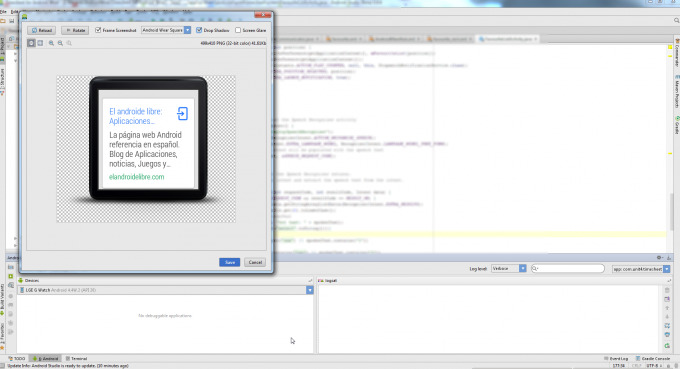Click the zoom in magnifier icon

pos(51,43)
